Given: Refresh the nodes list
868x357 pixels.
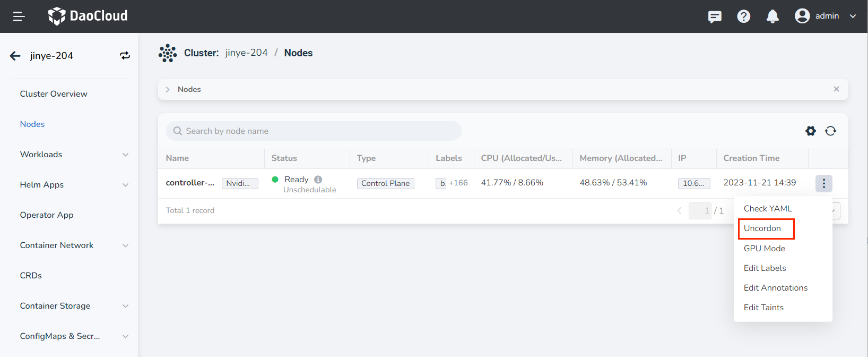Looking at the screenshot, I should 830,131.
